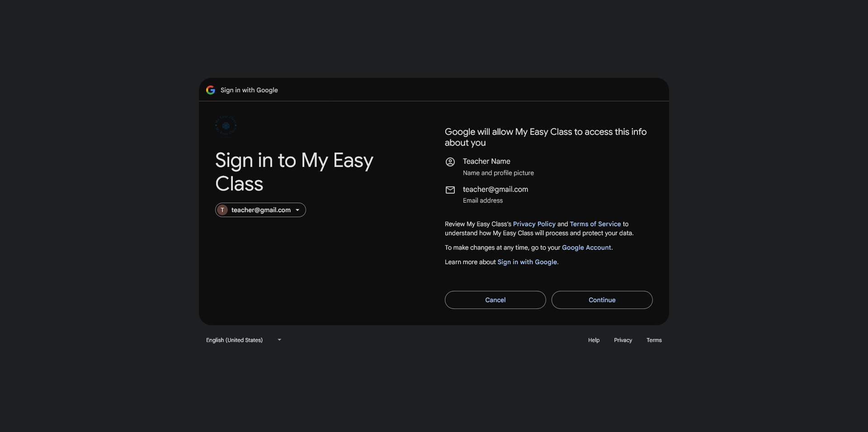The image size is (868, 432).
Task: Open the Terms of Service link
Action: pos(595,224)
